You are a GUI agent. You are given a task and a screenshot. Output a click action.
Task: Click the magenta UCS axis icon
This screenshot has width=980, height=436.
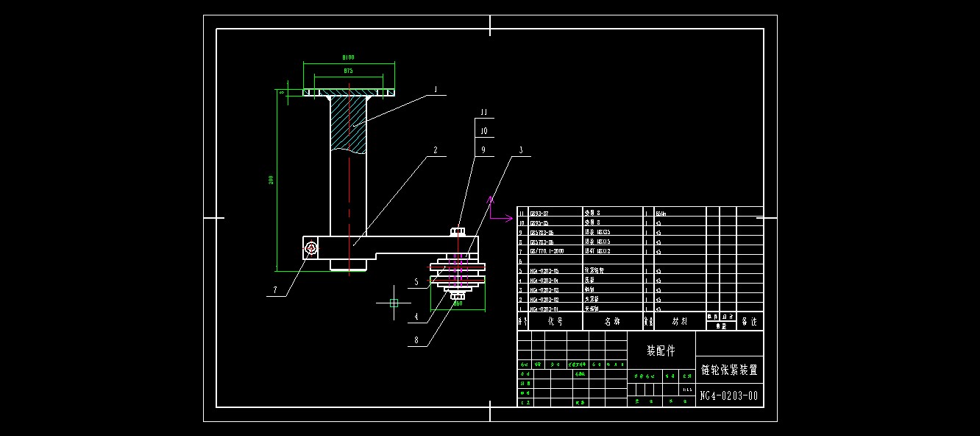(x=500, y=209)
